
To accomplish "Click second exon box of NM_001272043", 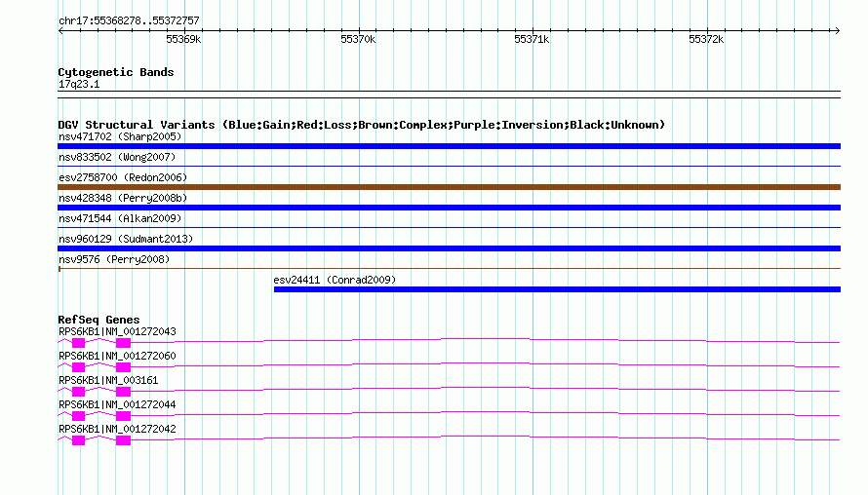I will pos(124,343).
